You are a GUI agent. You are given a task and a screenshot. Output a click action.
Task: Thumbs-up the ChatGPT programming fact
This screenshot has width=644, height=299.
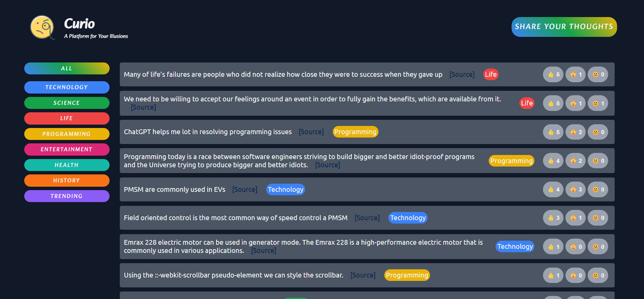(x=553, y=132)
